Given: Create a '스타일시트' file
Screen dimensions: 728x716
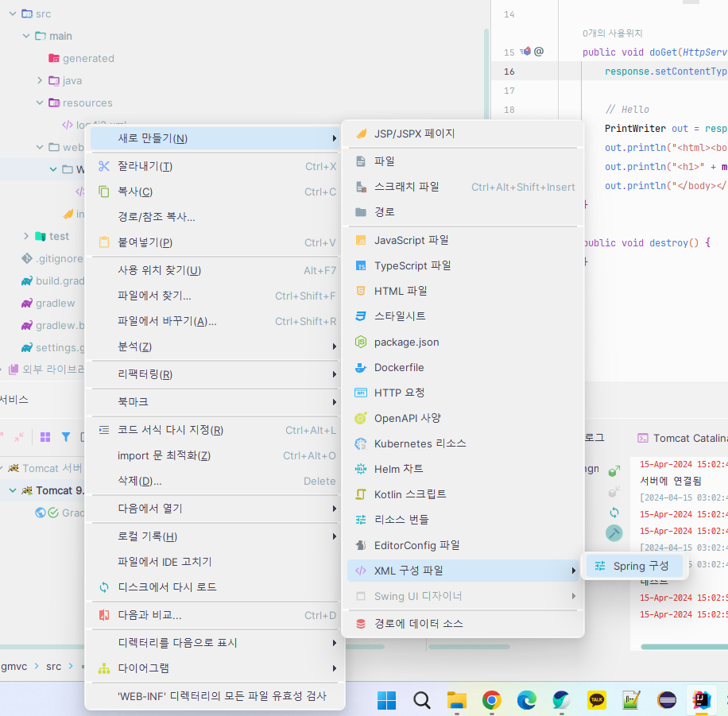Looking at the screenshot, I should click(463, 316).
